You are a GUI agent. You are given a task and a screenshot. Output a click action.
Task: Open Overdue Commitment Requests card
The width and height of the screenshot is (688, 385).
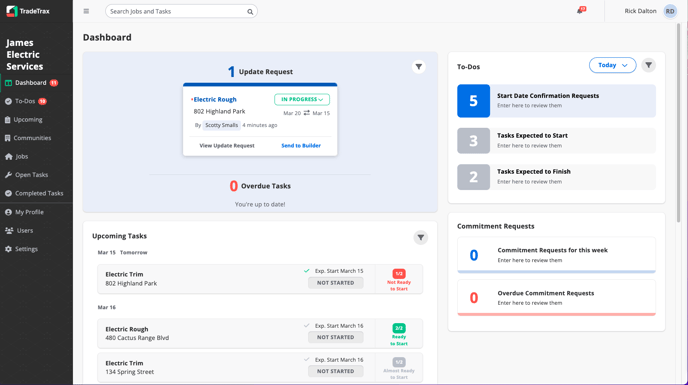coord(556,298)
